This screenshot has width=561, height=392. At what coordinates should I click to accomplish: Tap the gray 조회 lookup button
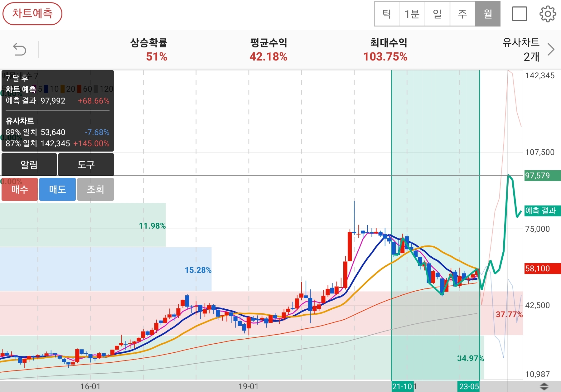click(95, 189)
